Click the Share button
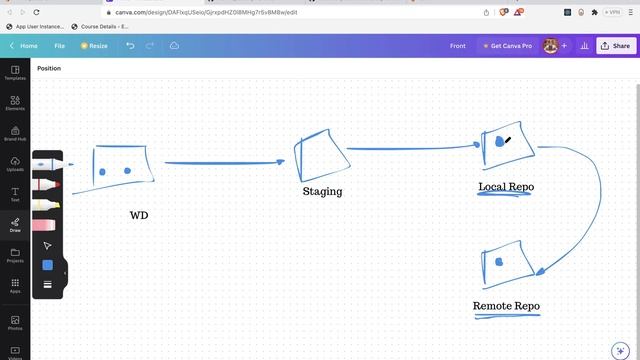Screen dimensions: 640x360 click(616, 46)
